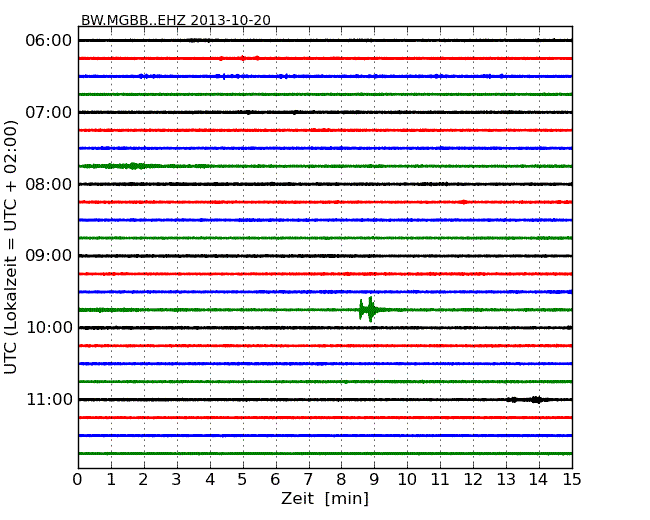Click the x-axis tick label 0
The image size is (650, 520).
[78, 480]
